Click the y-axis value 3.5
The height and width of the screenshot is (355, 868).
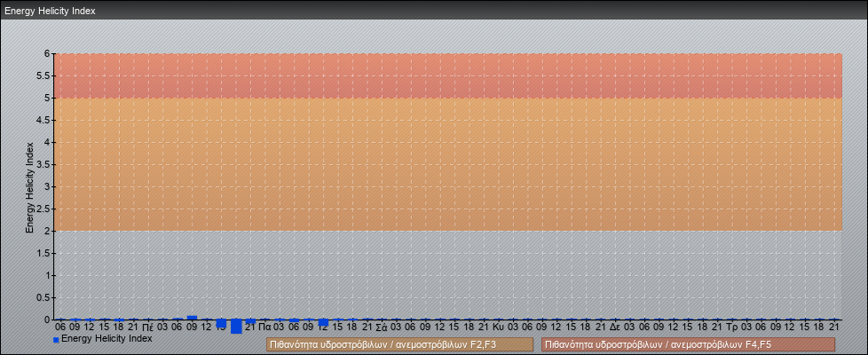[x=43, y=164]
